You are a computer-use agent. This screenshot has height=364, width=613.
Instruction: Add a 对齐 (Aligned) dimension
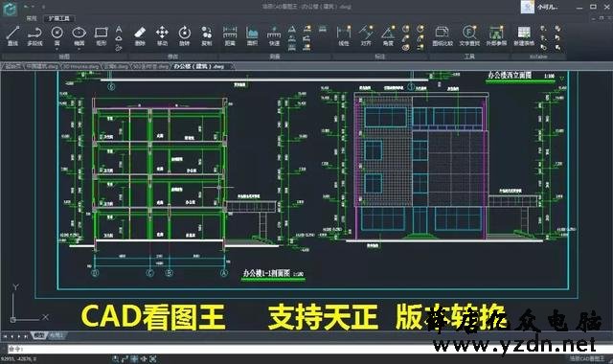point(366,36)
